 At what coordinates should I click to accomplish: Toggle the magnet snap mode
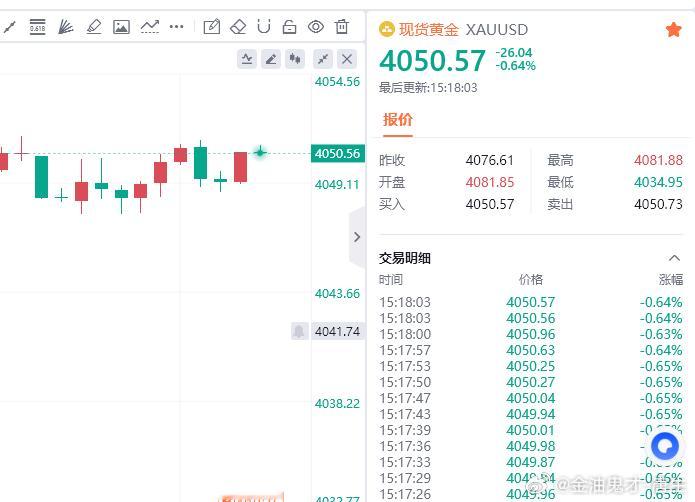click(x=264, y=27)
